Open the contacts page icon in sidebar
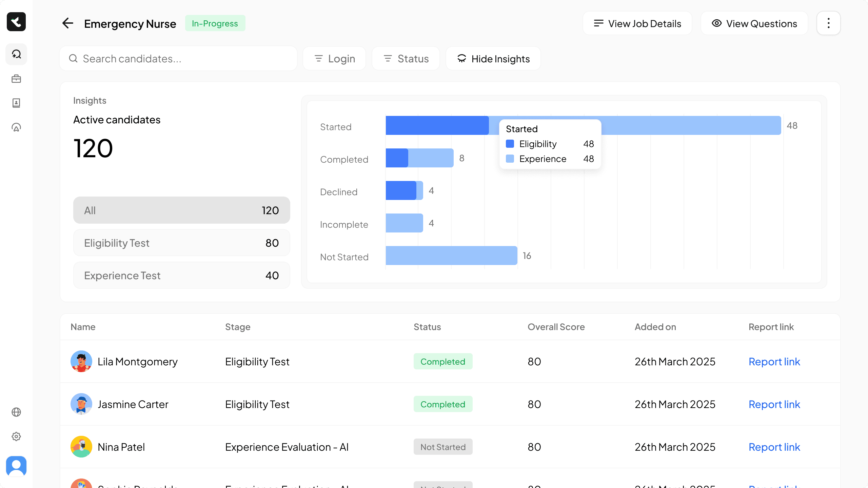Viewport: 868px width, 488px height. tap(16, 103)
